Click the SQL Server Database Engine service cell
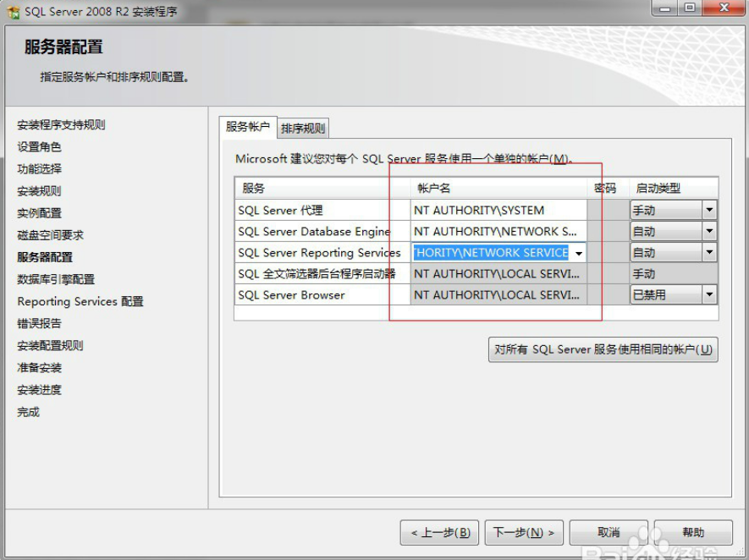This screenshot has width=749, height=560. tap(322, 232)
